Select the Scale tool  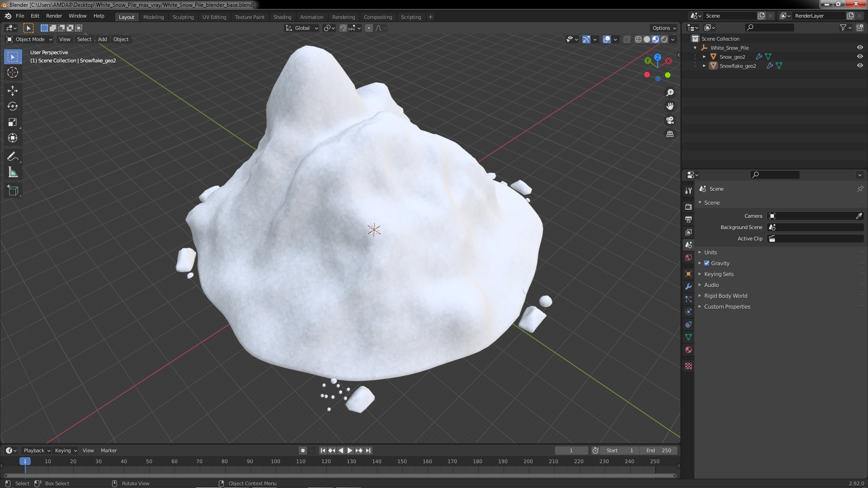13,122
